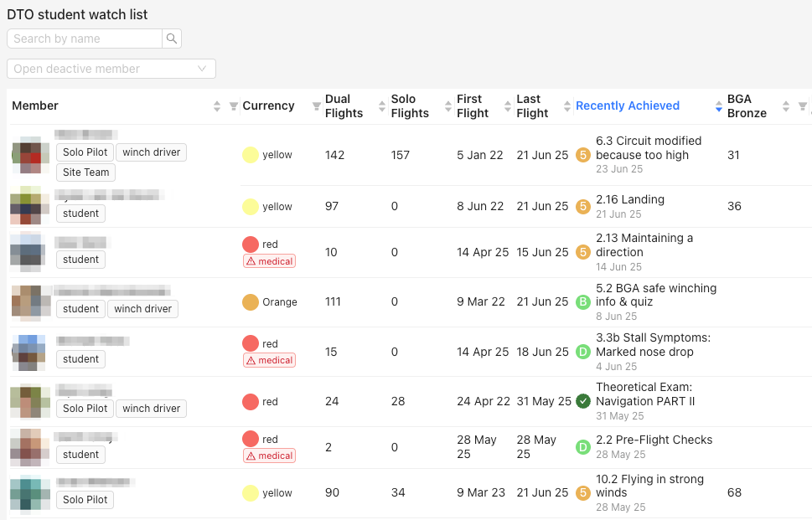Open the 'Open deactive member' dropdown
The height and width of the screenshot is (520, 812).
pyautogui.click(x=111, y=68)
